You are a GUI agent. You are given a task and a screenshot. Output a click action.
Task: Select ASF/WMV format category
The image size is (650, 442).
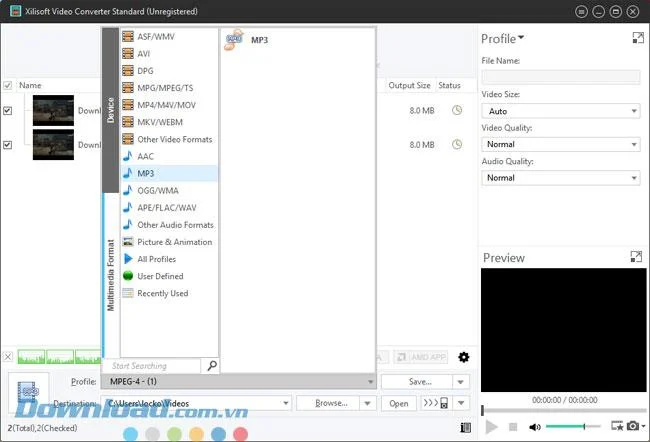(169, 36)
